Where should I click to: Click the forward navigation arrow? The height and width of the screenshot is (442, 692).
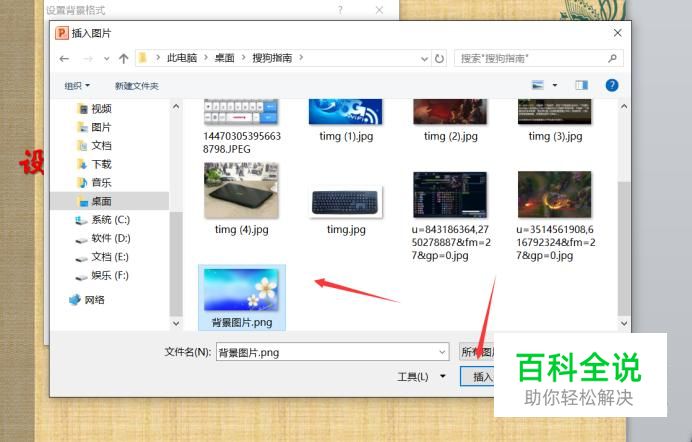(88, 58)
